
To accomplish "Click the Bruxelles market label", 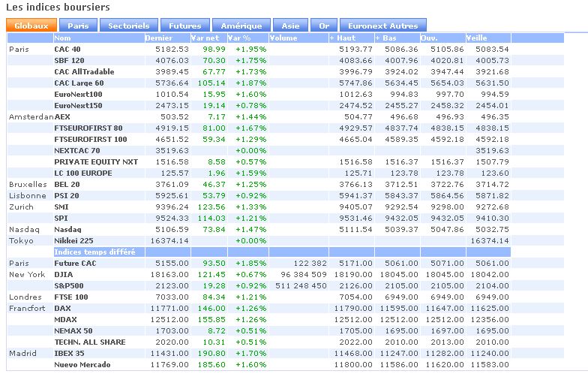I will point(28,185).
